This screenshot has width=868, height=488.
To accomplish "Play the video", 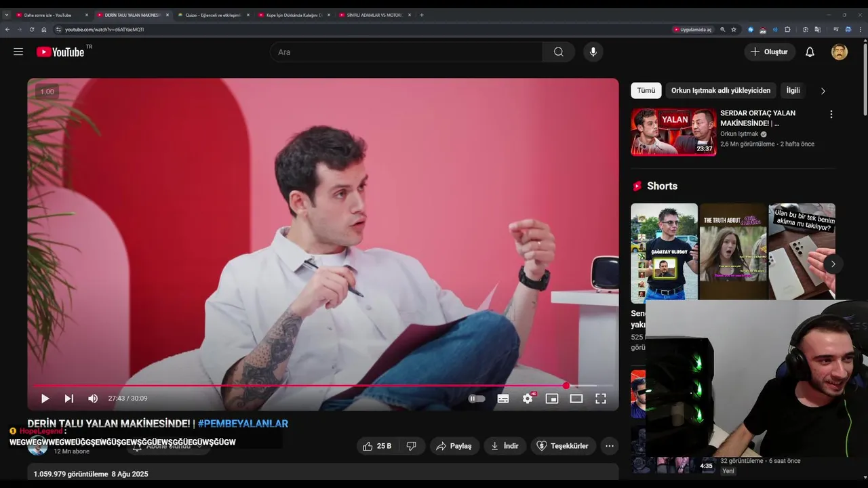I will point(45,399).
